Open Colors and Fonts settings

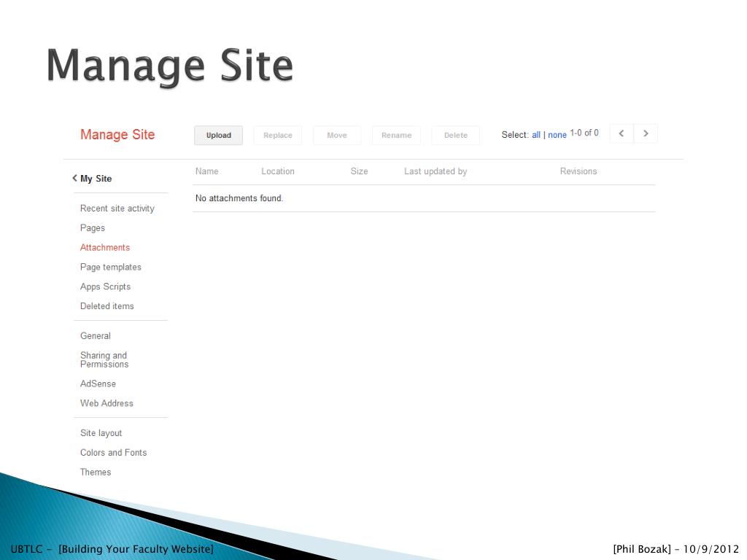113,452
